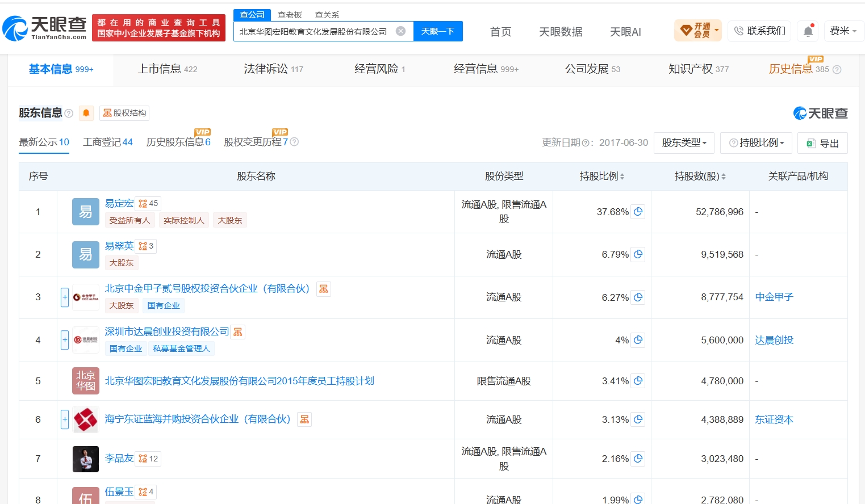The width and height of the screenshot is (865, 504).
Task: Open pie chart for 易定宏's 37.68% holding
Action: 638,212
